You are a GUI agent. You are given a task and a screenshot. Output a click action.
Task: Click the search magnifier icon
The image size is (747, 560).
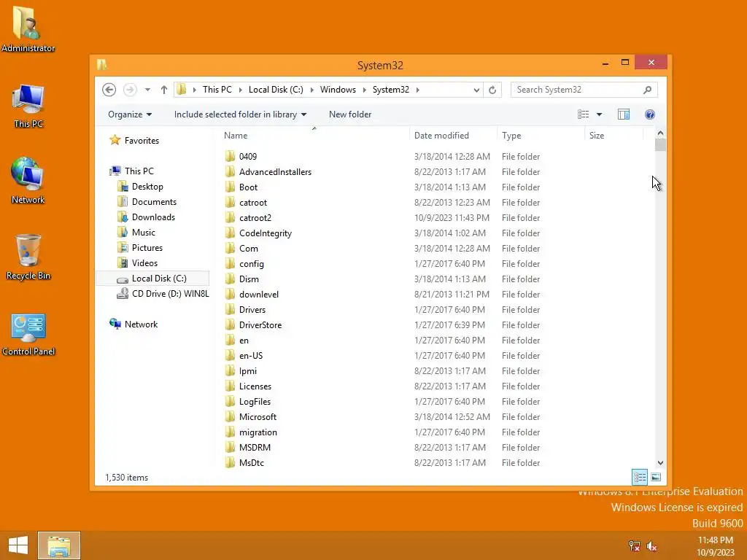pos(648,90)
